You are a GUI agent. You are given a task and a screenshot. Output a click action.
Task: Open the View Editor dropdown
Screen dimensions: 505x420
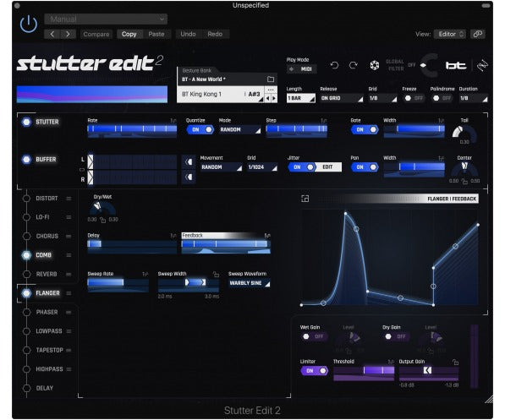[450, 34]
